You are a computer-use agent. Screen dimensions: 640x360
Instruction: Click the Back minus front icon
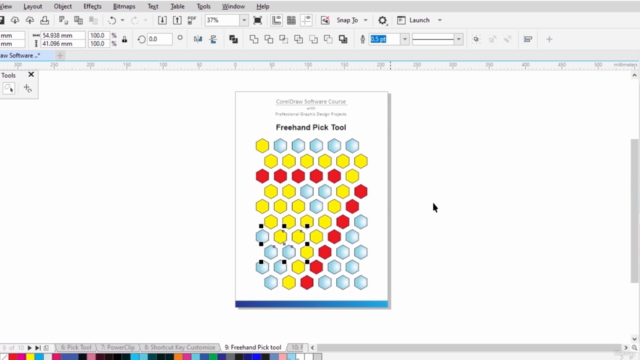(x=328, y=39)
